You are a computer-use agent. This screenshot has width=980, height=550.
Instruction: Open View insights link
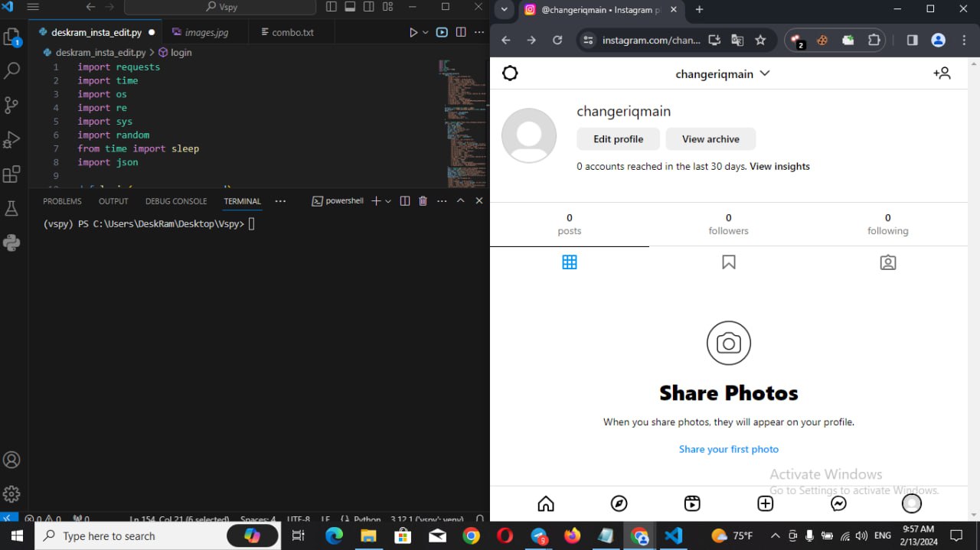(779, 166)
